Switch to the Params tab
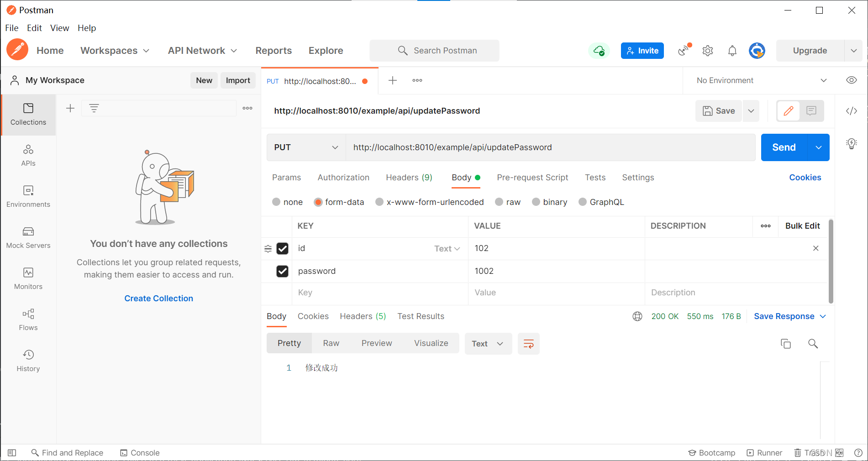The width and height of the screenshot is (868, 461). (x=287, y=178)
